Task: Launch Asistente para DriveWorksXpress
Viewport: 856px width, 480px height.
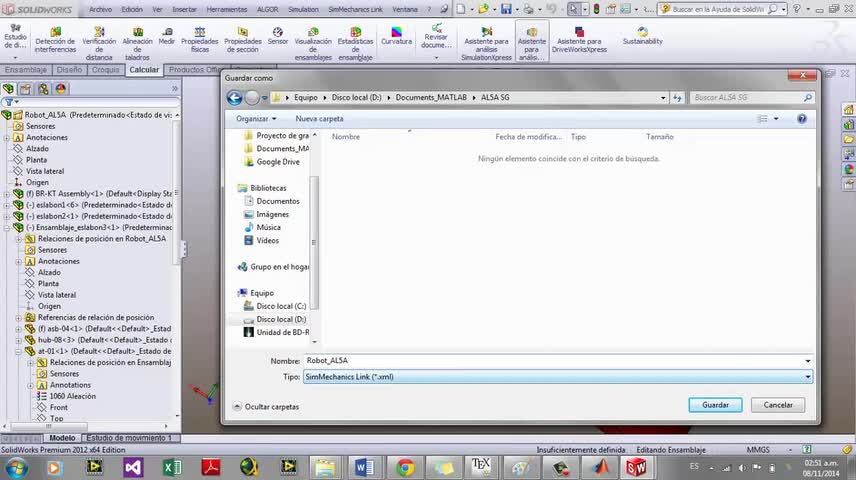Action: 579,40
